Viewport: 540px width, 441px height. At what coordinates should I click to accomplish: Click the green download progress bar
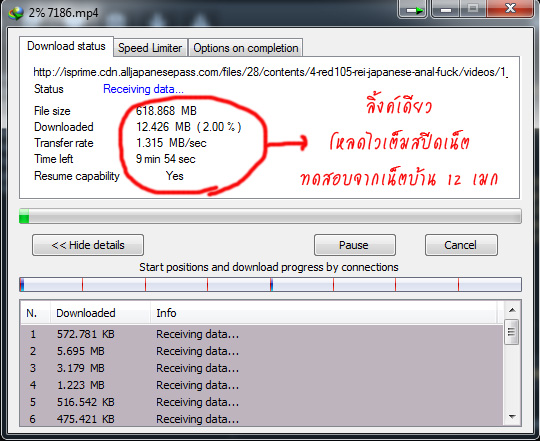click(x=270, y=216)
